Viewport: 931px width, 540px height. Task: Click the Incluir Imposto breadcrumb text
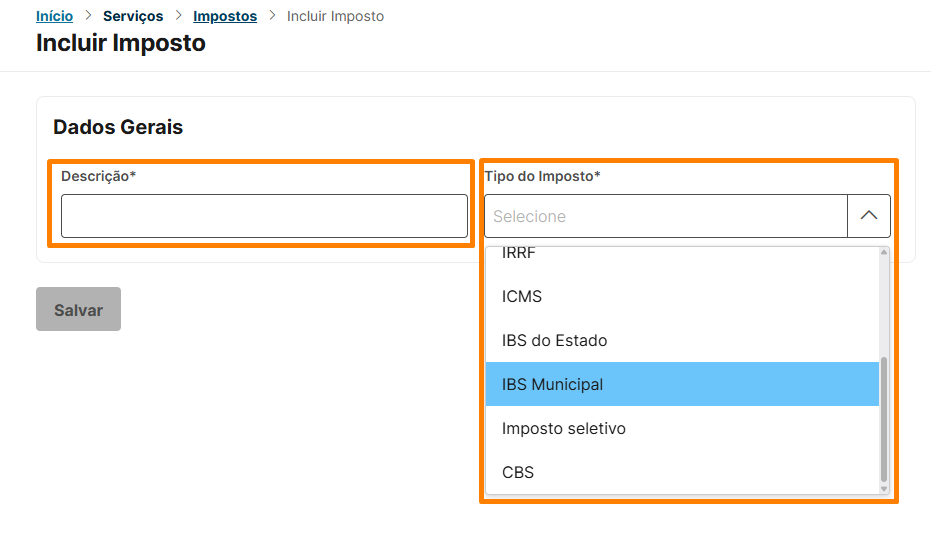tap(335, 16)
